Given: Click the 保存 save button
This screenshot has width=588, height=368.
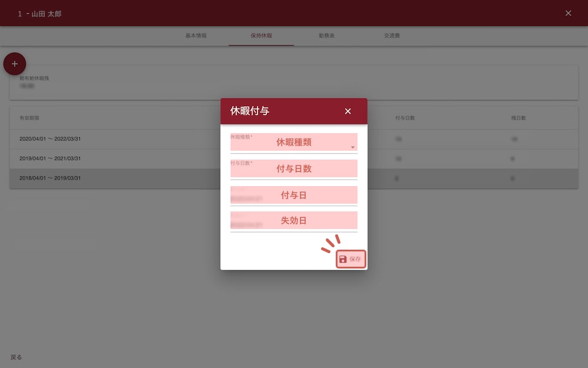Looking at the screenshot, I should click(351, 259).
